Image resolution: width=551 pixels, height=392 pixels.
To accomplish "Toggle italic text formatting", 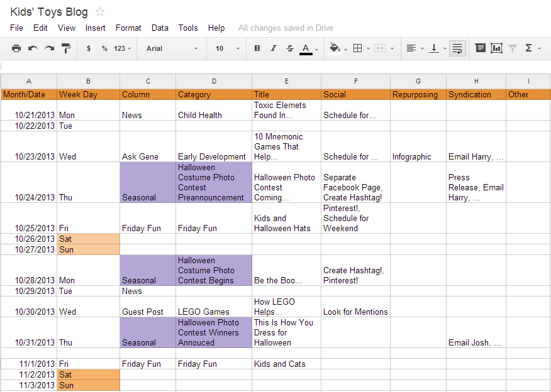I will point(273,48).
